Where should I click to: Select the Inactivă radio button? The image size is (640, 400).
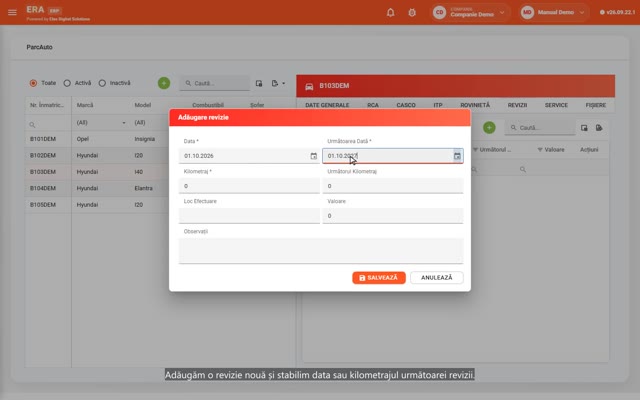(x=102, y=83)
